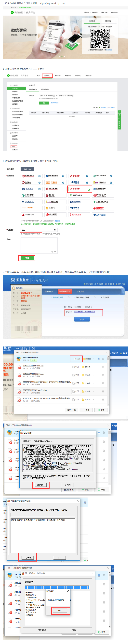Click the blue 下一步 button
The image size is (131, 644).
[82, 319]
